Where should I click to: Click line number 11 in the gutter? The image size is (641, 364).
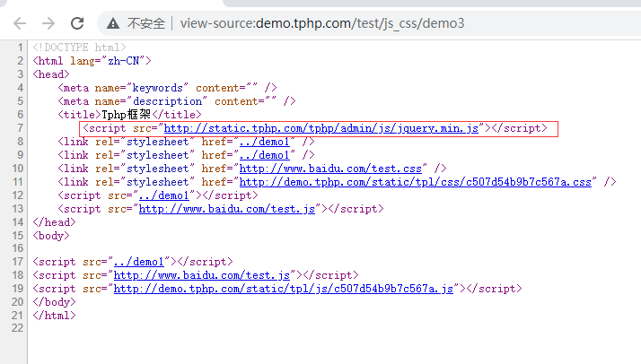[x=18, y=182]
